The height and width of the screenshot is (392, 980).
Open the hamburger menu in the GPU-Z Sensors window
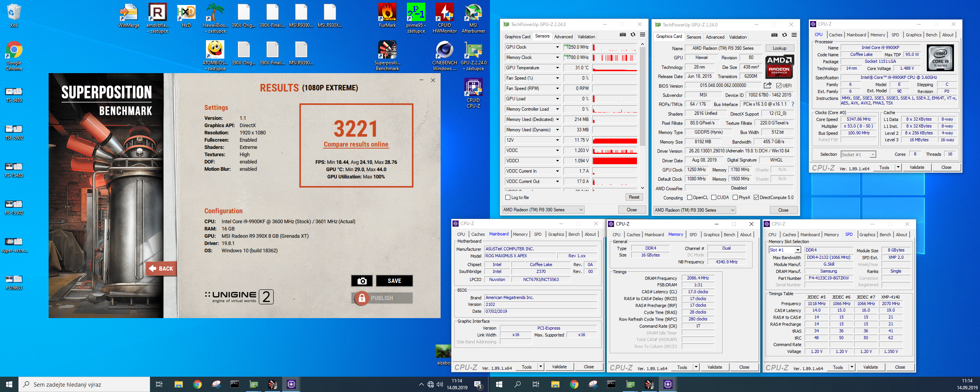point(643,35)
